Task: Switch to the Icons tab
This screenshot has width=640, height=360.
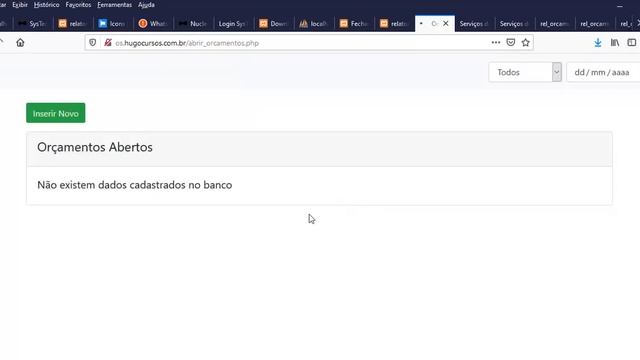Action: tap(113, 24)
